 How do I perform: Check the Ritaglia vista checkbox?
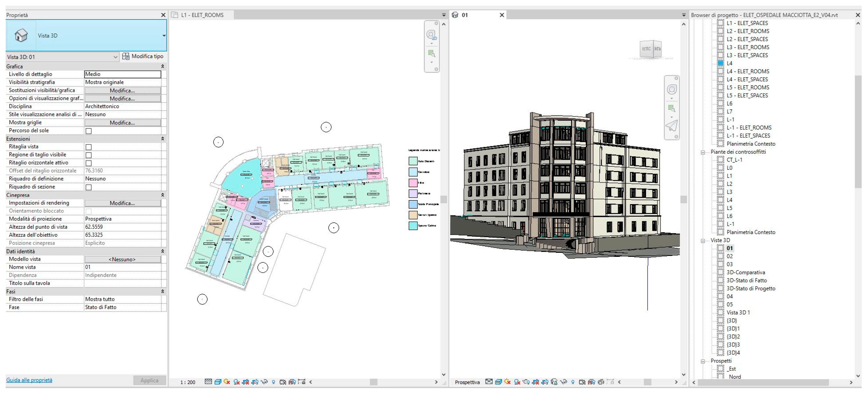[x=89, y=147]
